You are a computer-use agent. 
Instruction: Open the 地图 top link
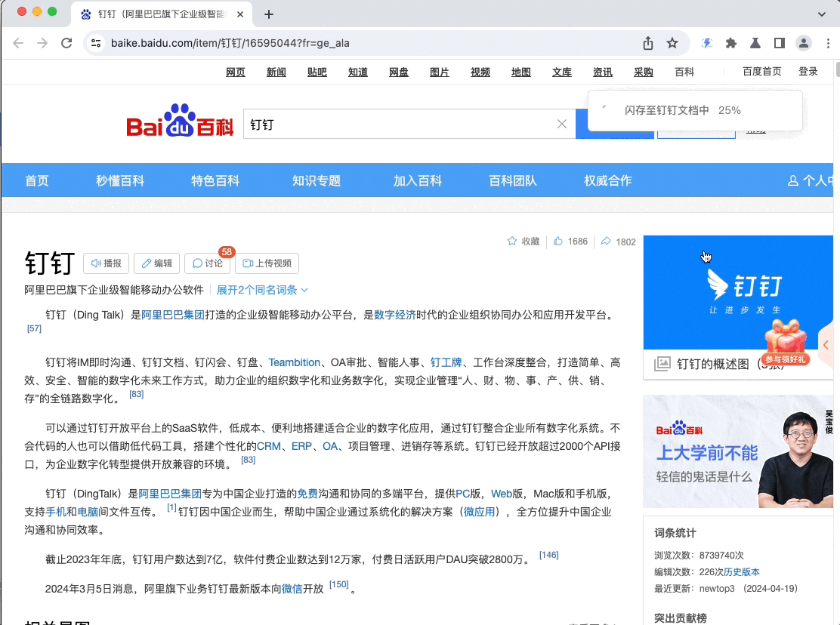coord(521,72)
